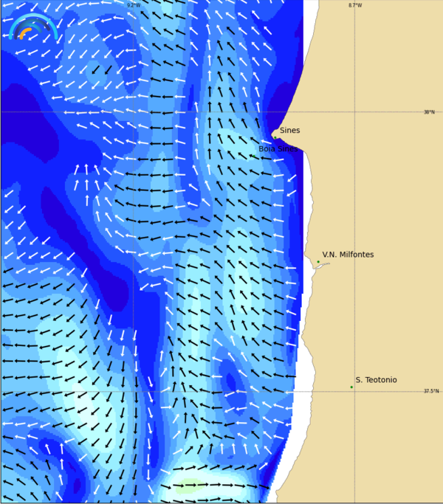This screenshot has width=443, height=504.
Task: Select the 9.2°W longitude label
Action: tap(133, 5)
